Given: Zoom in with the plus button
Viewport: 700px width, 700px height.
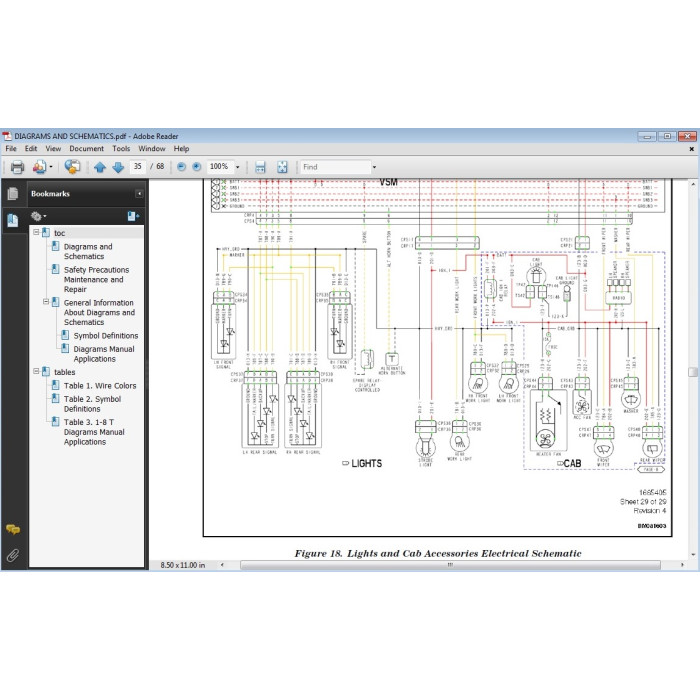Looking at the screenshot, I should point(196,167).
